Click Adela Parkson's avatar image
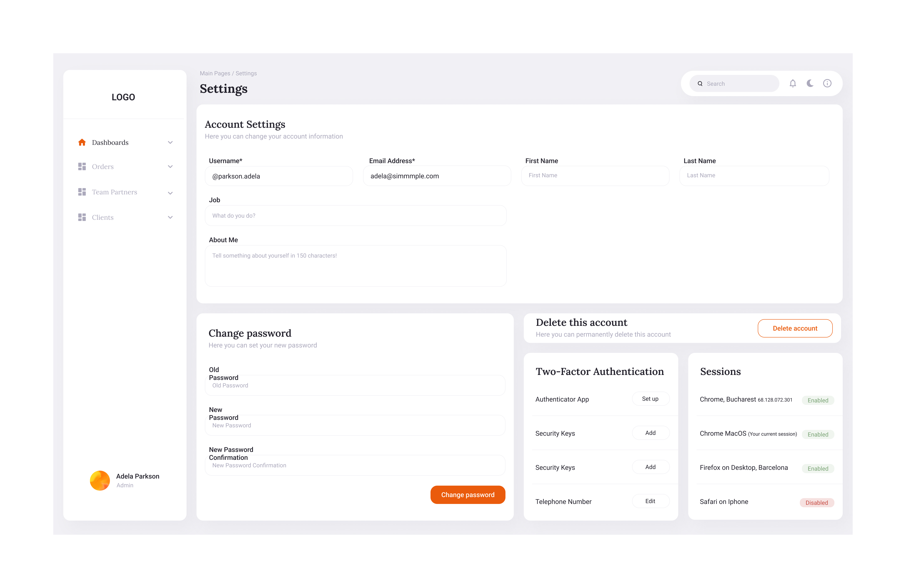Viewport: 906px width, 588px height. (x=100, y=480)
